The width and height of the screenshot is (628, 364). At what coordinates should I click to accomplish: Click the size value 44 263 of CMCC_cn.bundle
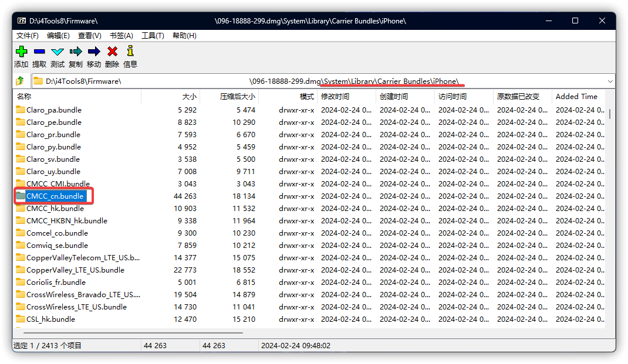pos(185,196)
